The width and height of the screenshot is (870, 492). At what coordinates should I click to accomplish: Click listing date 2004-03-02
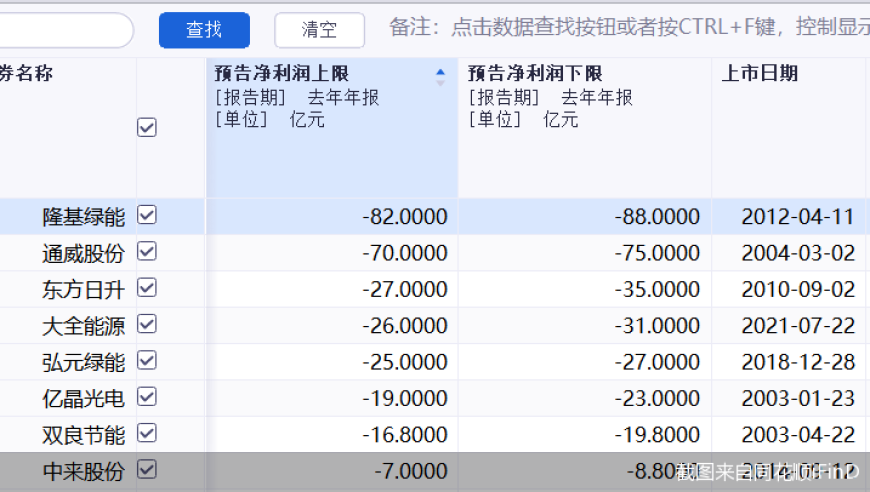(798, 253)
